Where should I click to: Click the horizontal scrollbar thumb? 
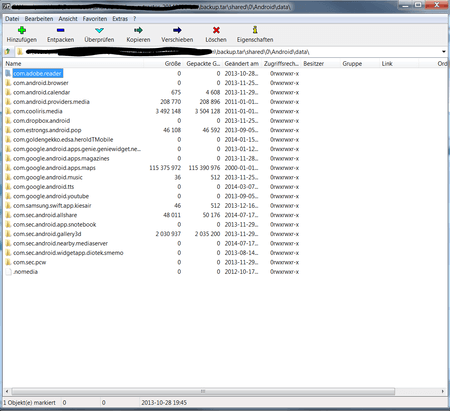pyautogui.click(x=203, y=391)
